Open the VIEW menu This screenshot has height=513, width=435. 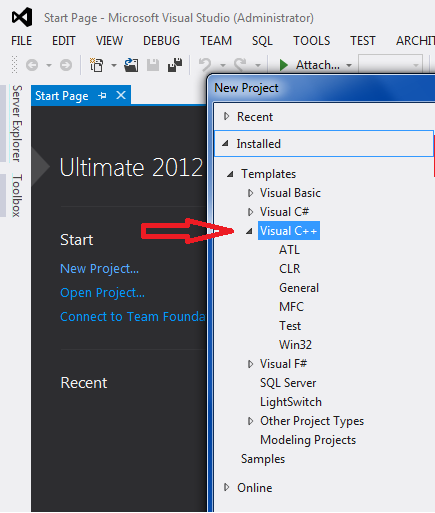(x=109, y=41)
